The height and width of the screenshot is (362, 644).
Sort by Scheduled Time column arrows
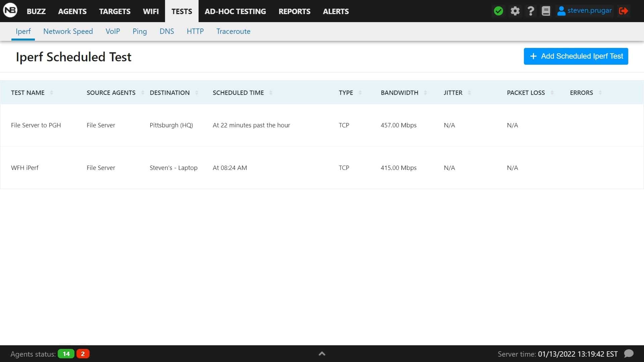pos(271,93)
